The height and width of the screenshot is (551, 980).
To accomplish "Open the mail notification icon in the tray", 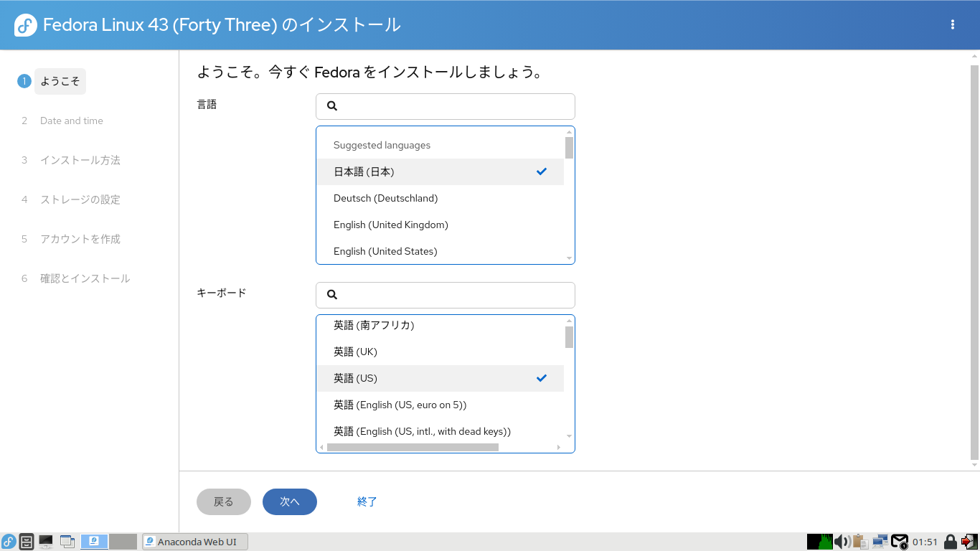I will pyautogui.click(x=899, y=542).
